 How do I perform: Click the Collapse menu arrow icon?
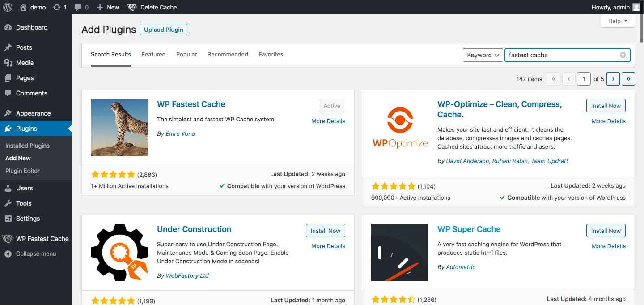pyautogui.click(x=8, y=253)
